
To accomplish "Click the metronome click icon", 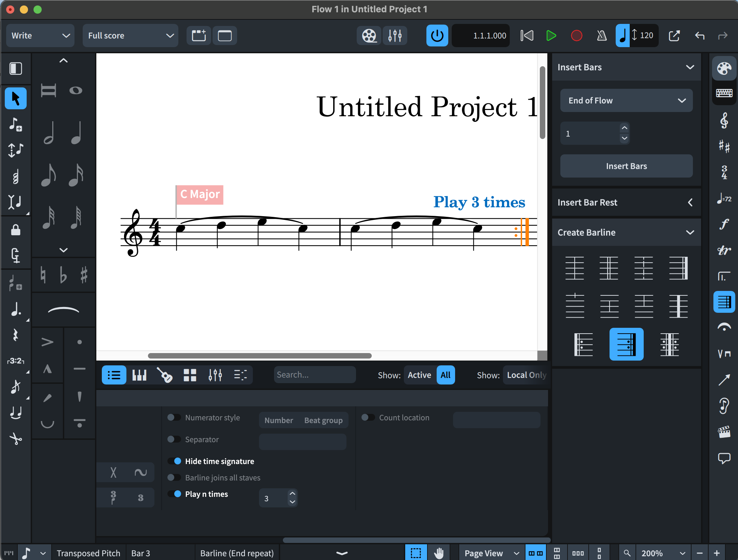I will [601, 36].
